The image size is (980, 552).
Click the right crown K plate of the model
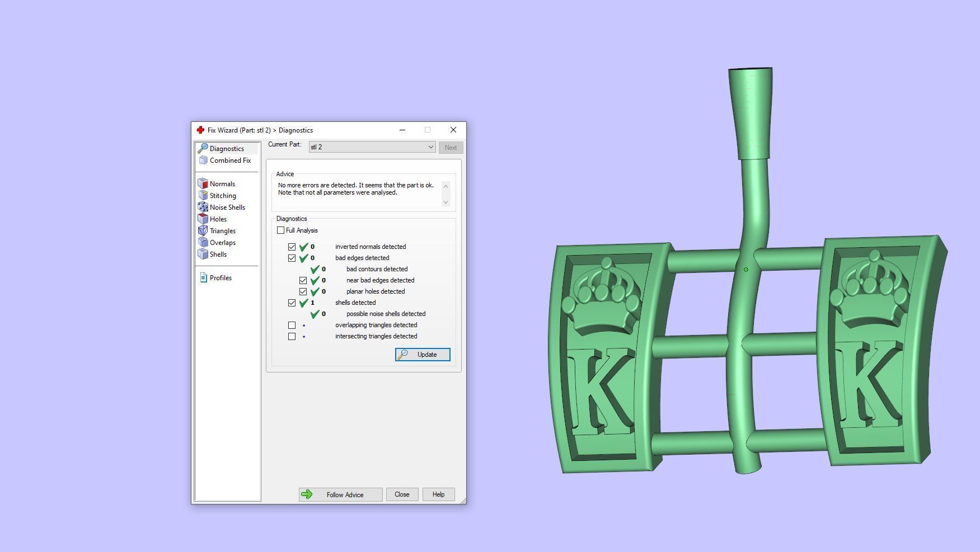(x=881, y=351)
